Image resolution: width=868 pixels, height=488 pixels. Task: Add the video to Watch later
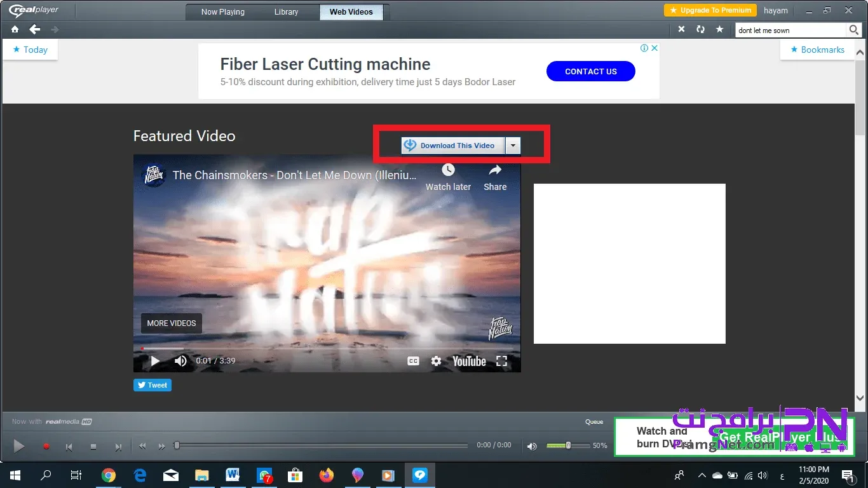[x=448, y=177]
